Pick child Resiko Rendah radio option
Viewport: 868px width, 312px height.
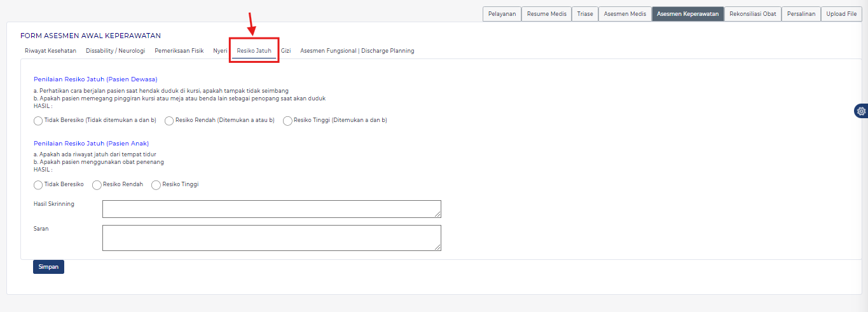[97, 185]
